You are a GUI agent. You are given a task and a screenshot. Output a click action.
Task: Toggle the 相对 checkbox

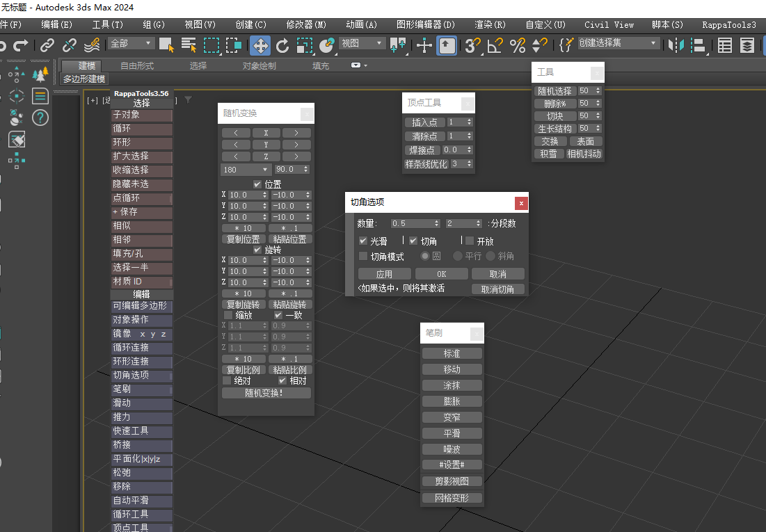[282, 380]
